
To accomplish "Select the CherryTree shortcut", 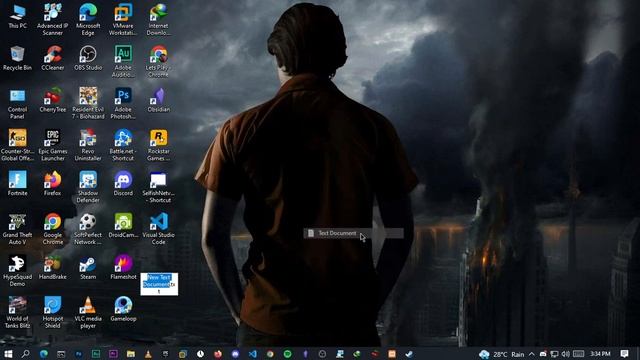I will pyautogui.click(x=53, y=100).
